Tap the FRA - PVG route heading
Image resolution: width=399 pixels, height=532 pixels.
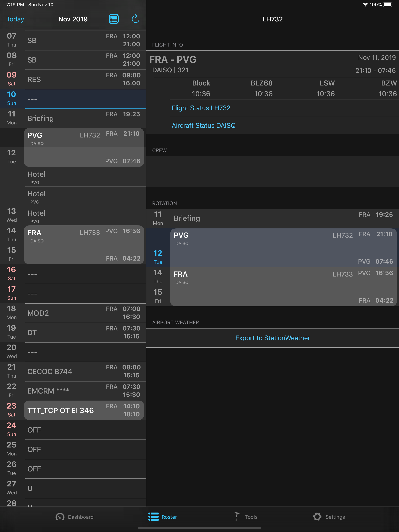point(173,59)
